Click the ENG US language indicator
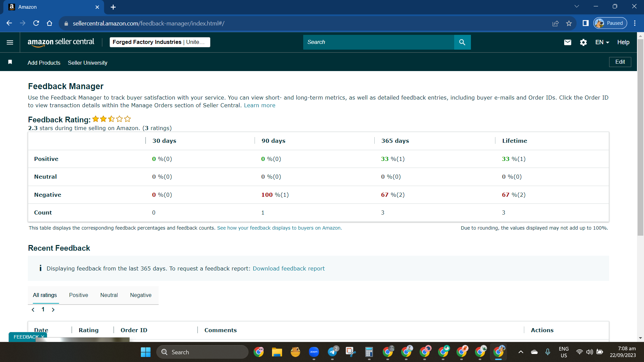 (564, 352)
